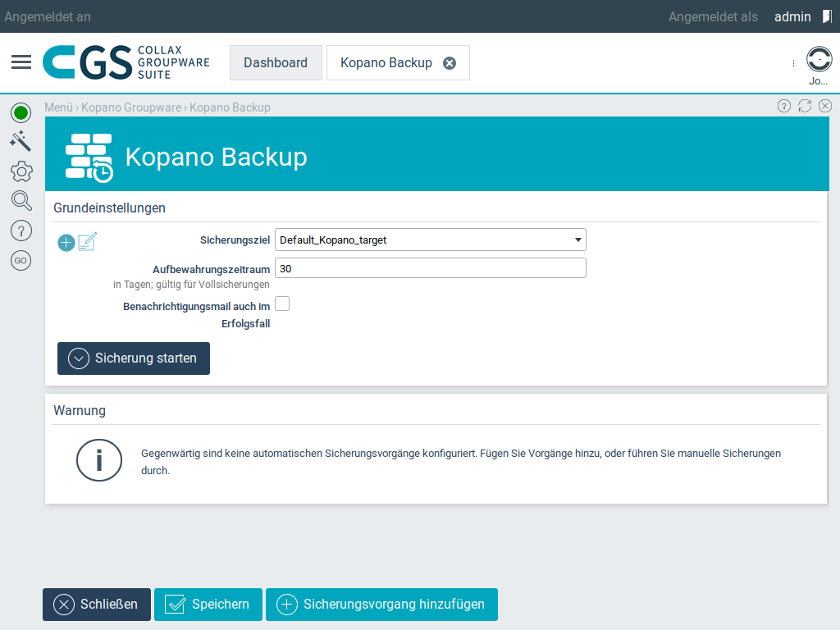Screen dimensions: 840x630
Task: Go to Kopano Groupware breadcrumb
Action: [131, 107]
